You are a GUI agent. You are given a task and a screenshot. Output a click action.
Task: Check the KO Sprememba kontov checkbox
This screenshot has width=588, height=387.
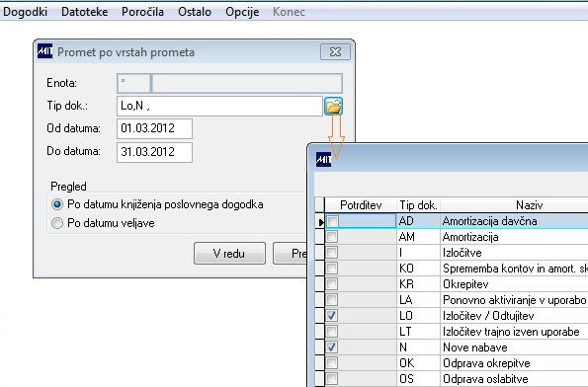[332, 269]
